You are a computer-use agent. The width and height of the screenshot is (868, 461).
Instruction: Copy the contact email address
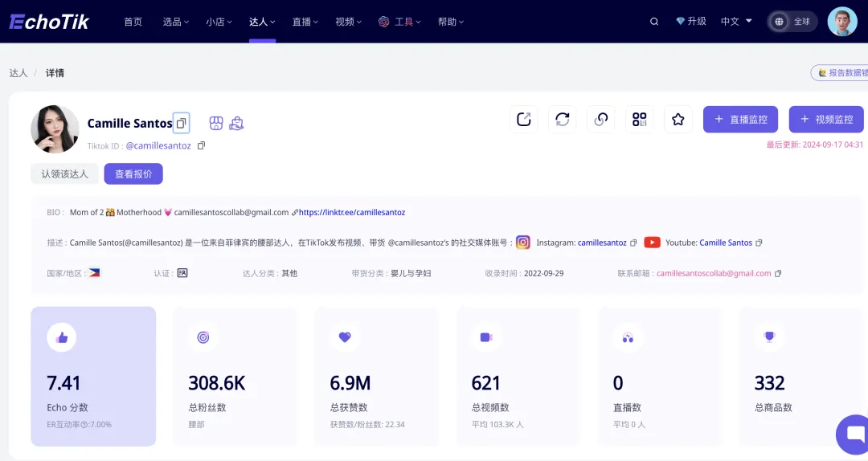778,273
